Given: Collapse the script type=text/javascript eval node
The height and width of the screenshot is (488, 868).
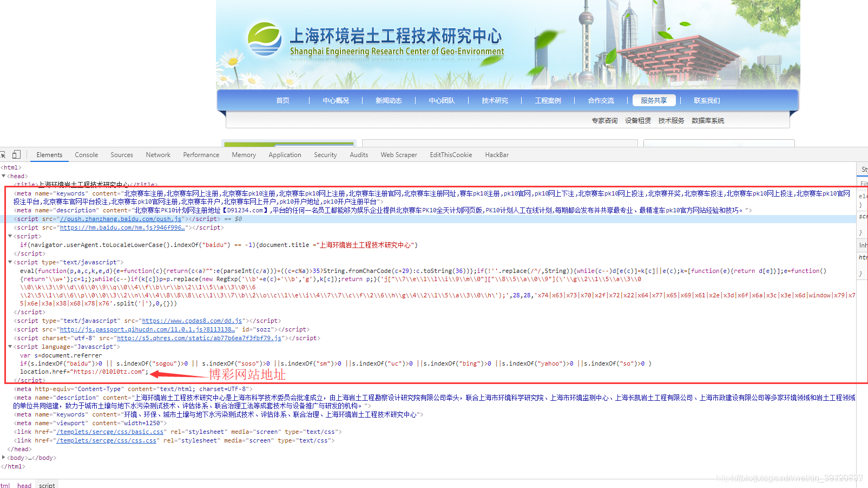Looking at the screenshot, I should pos(10,262).
